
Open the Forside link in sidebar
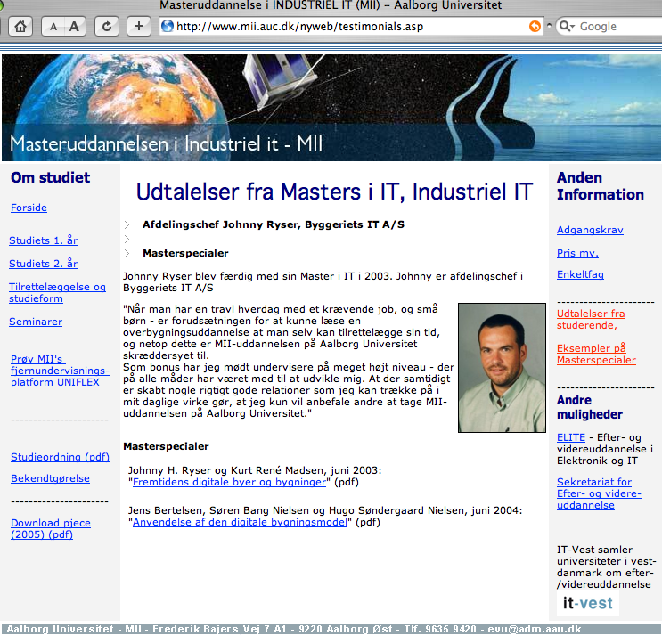[29, 208]
